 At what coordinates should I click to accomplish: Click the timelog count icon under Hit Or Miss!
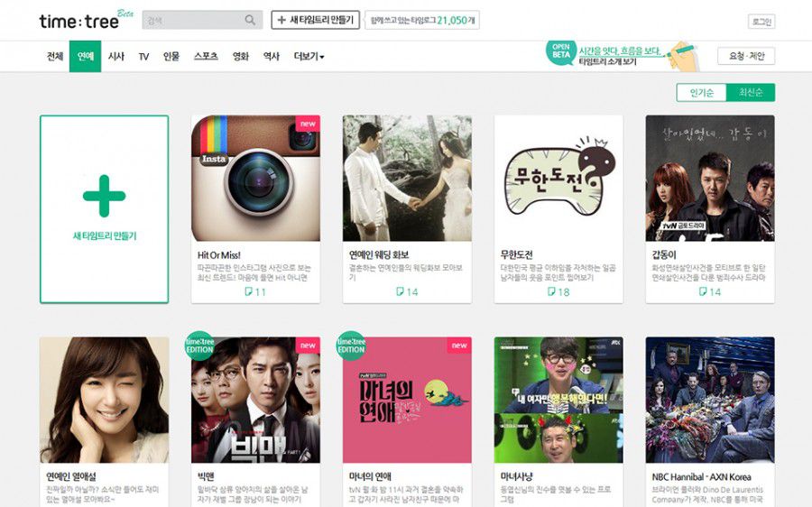coord(249,291)
